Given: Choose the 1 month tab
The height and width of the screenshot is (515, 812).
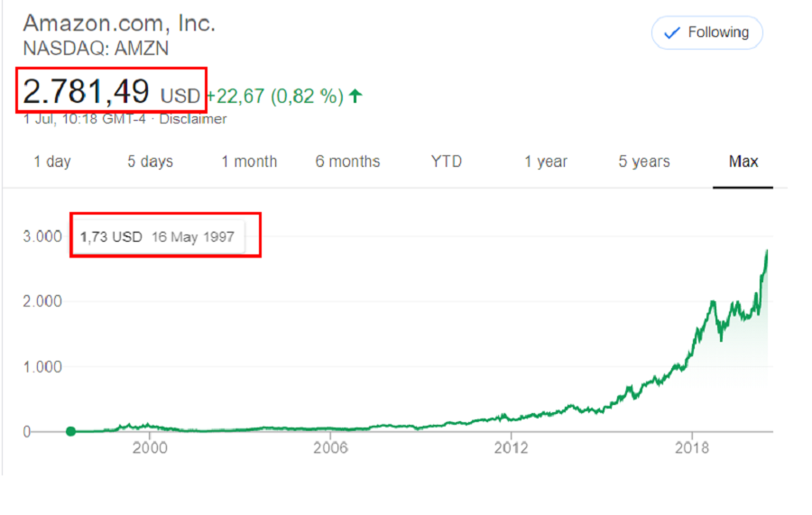Looking at the screenshot, I should (249, 161).
